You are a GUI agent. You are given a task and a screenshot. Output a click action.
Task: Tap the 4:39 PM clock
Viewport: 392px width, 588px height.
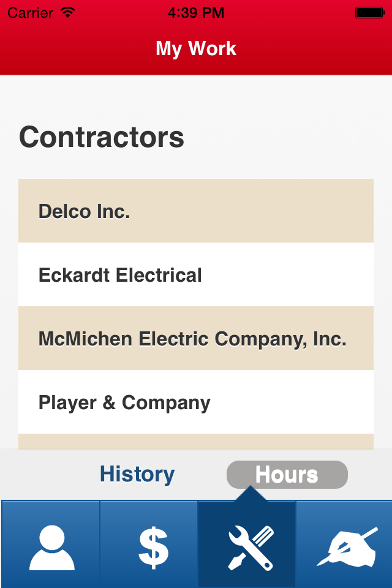click(x=196, y=13)
